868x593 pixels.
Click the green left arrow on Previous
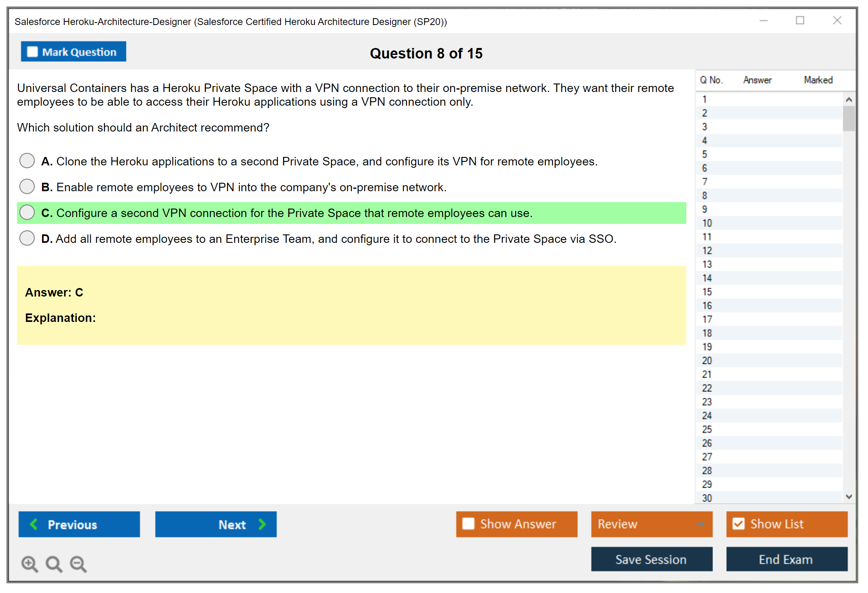point(34,524)
